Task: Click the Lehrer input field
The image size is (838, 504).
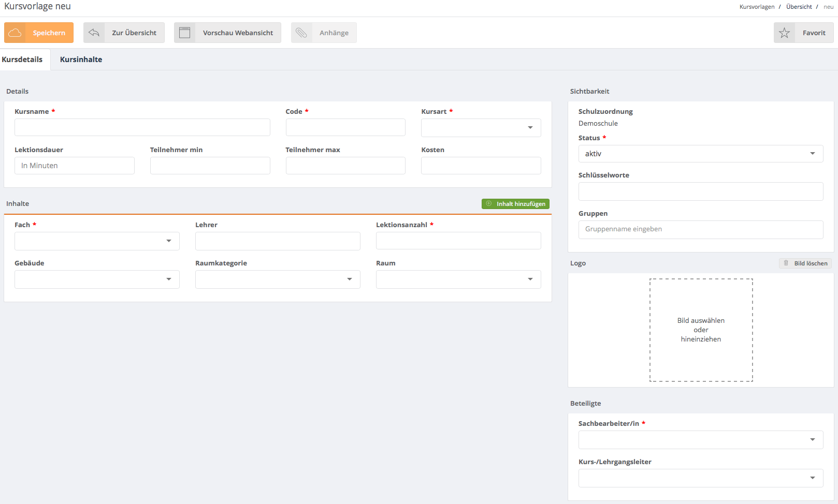Action: coord(278,241)
